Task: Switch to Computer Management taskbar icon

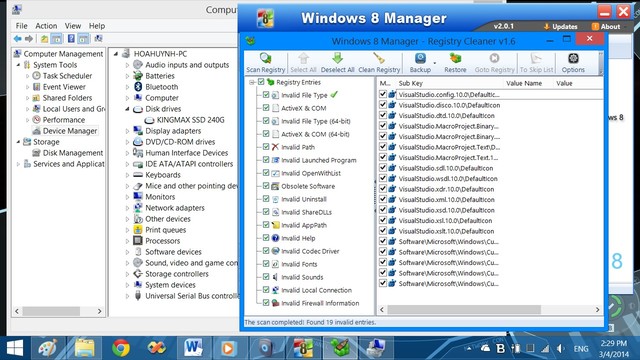Action: tap(376, 348)
